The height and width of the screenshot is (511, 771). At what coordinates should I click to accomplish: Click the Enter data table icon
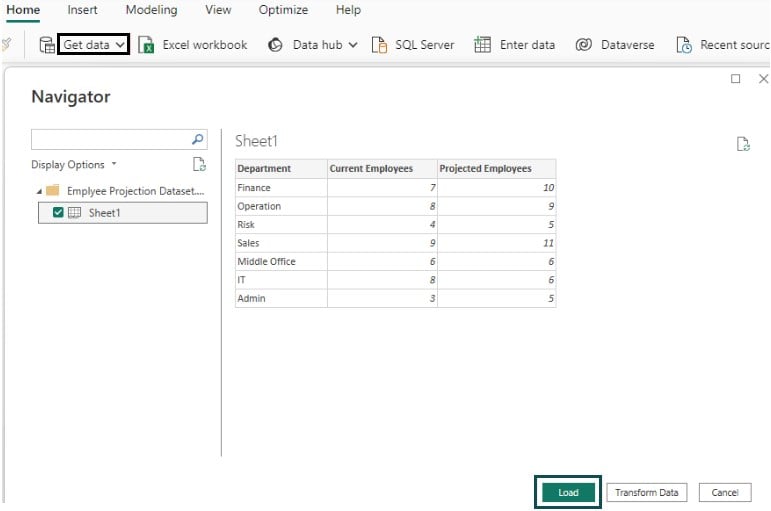(x=482, y=45)
